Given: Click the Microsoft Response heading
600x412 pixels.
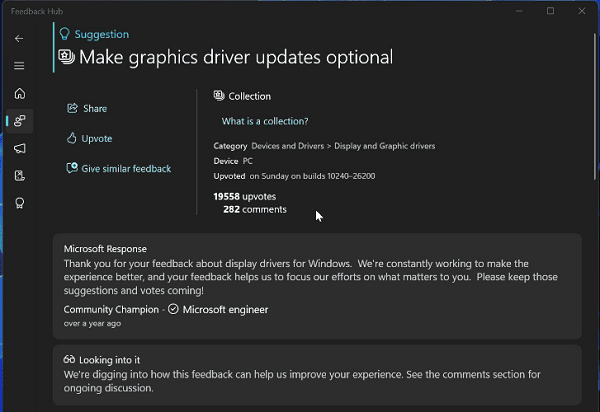Looking at the screenshot, I should (x=105, y=249).
